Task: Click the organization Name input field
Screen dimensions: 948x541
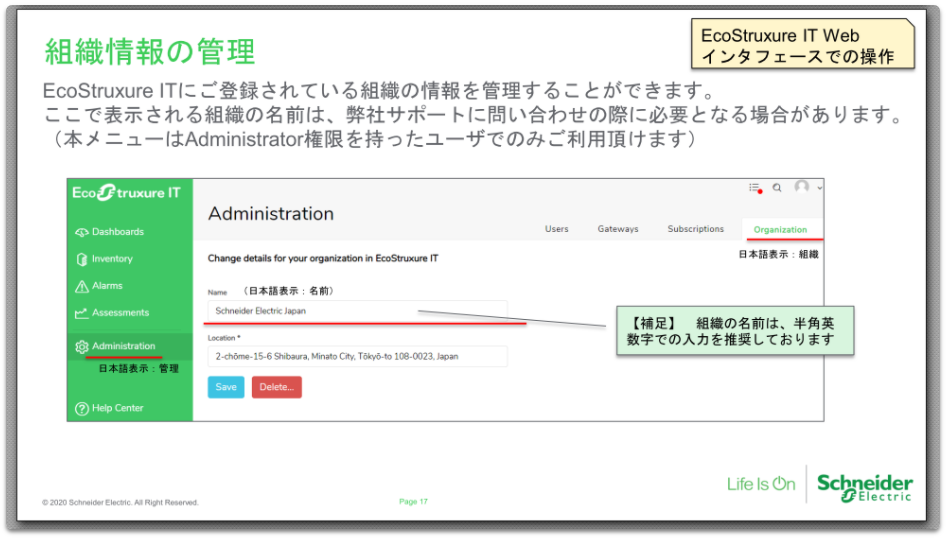Action: coord(357,311)
